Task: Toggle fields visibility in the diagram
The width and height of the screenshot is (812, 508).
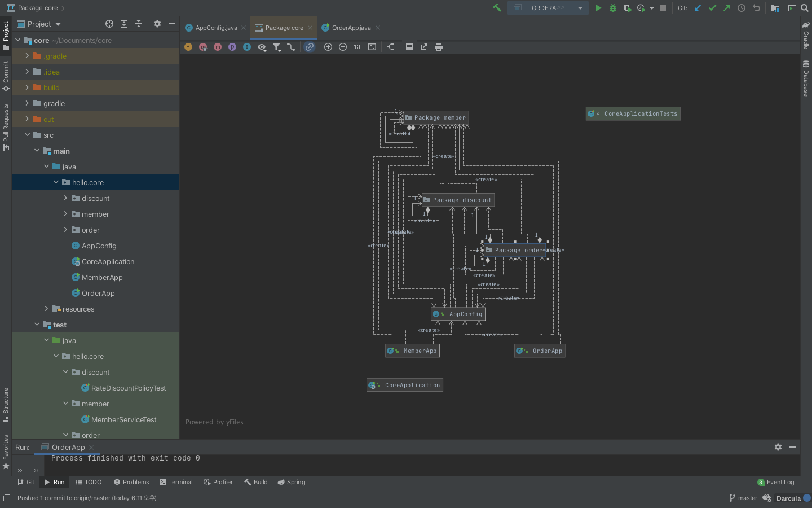Action: 188,47
